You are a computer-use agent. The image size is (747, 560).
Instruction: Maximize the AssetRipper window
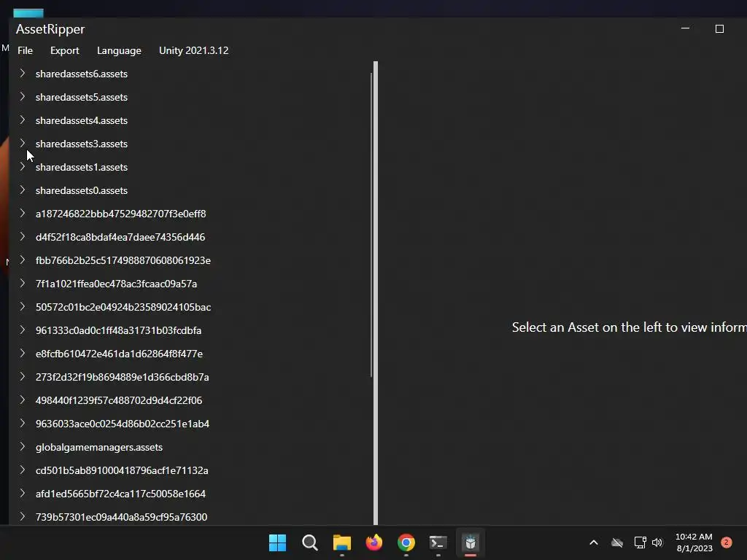(719, 29)
